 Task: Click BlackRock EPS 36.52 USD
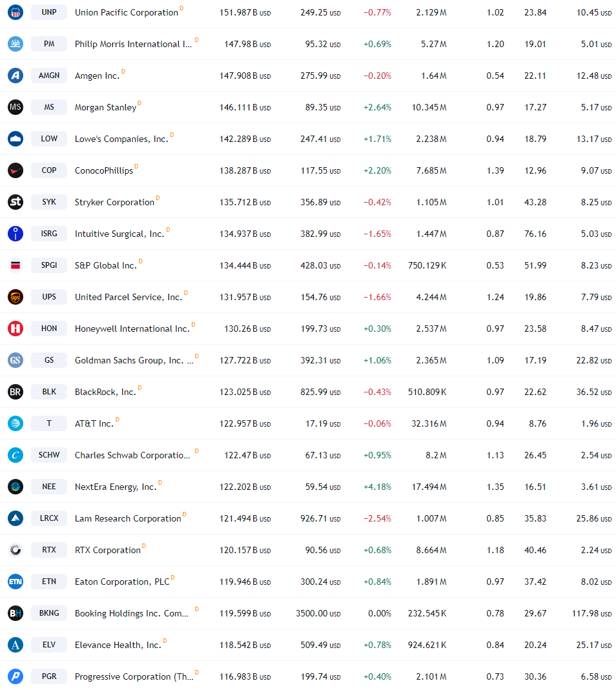point(594,392)
